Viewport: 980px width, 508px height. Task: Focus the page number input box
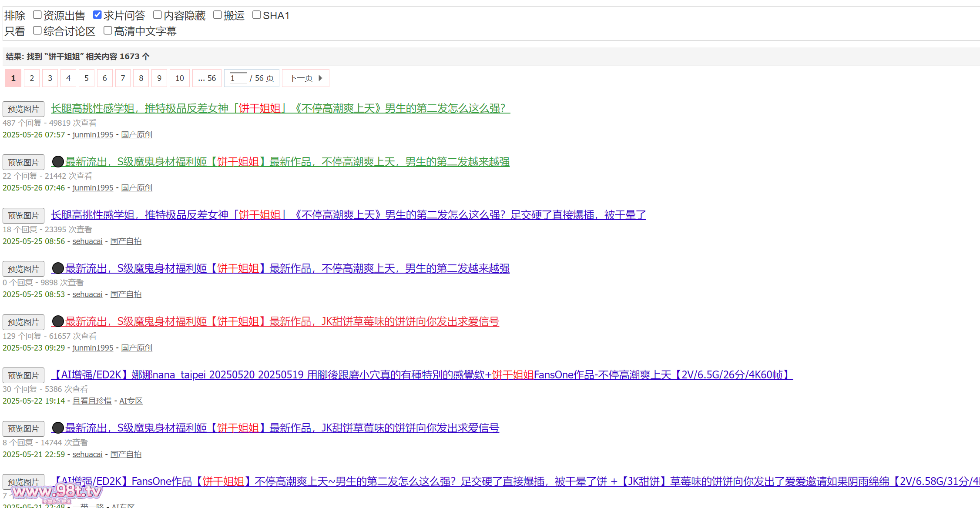coord(238,78)
